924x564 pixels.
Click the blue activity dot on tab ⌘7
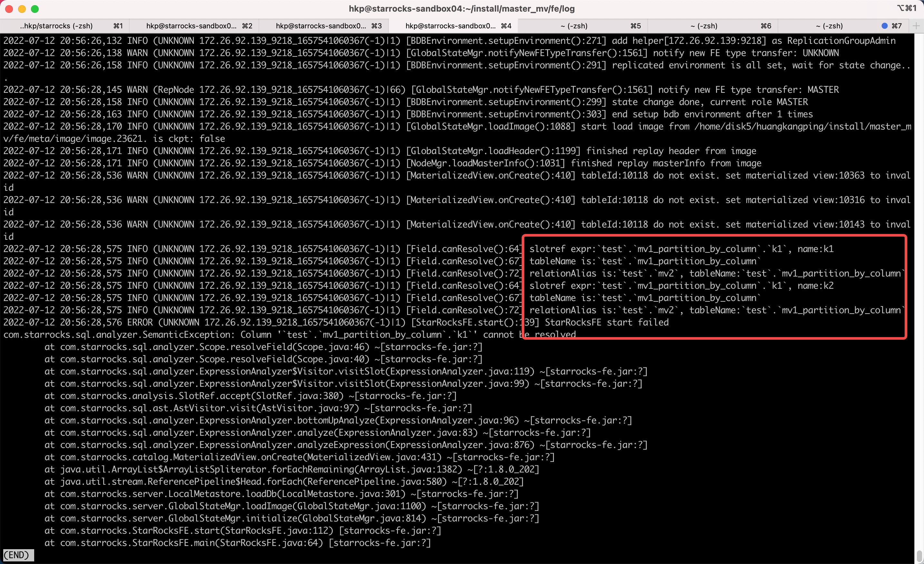(885, 26)
